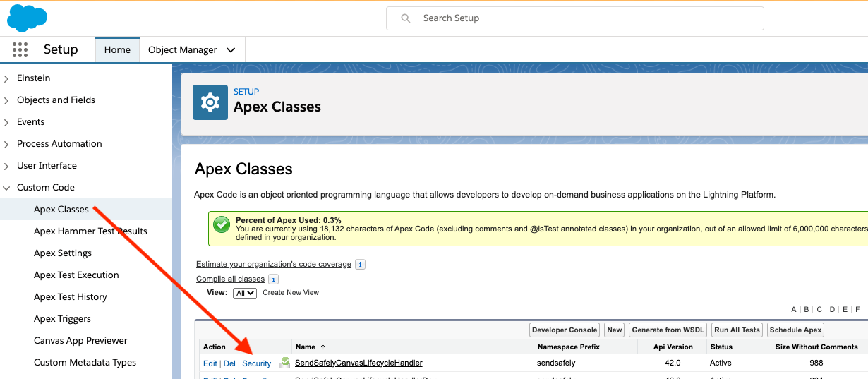Select Apex Classes in the sidebar
The width and height of the screenshot is (868, 379).
(61, 209)
